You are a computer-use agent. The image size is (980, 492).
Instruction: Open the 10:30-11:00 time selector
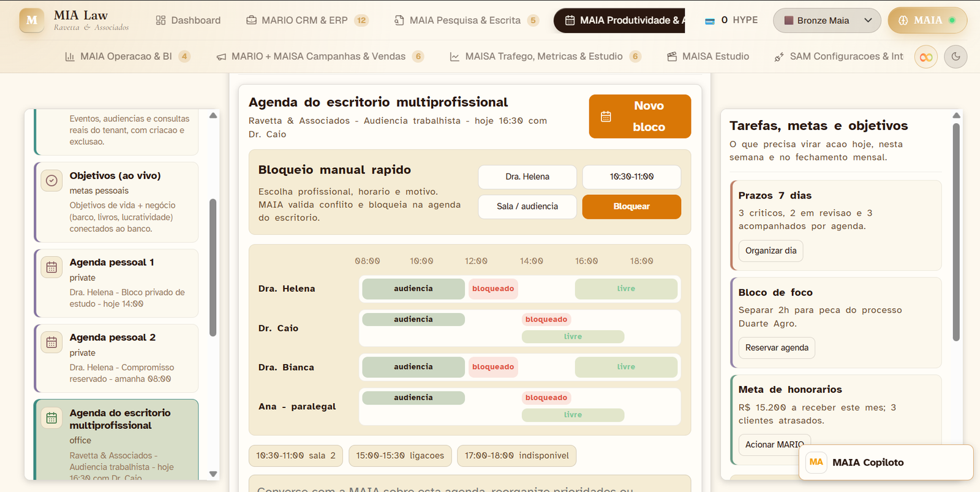pyautogui.click(x=631, y=176)
